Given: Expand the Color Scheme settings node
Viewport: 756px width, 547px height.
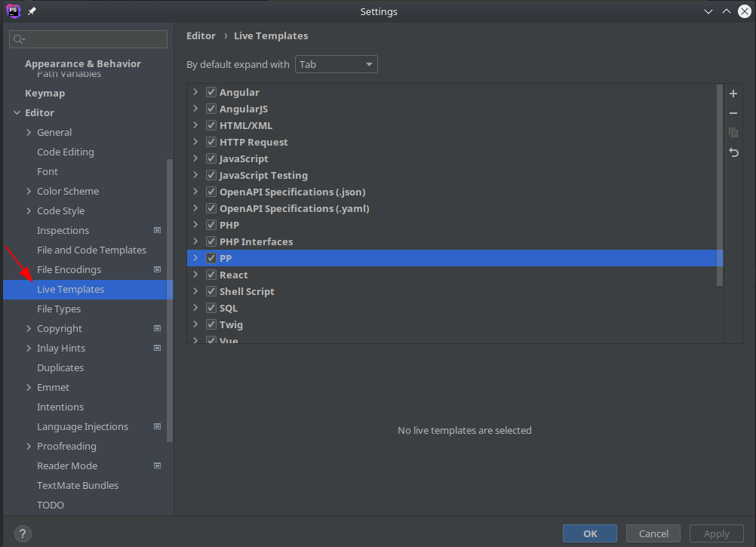Looking at the screenshot, I should 29,192.
